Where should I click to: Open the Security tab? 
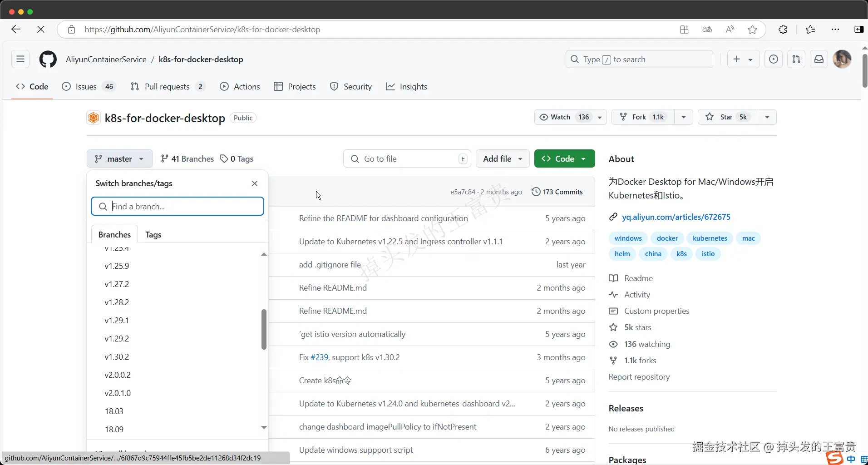tap(351, 87)
